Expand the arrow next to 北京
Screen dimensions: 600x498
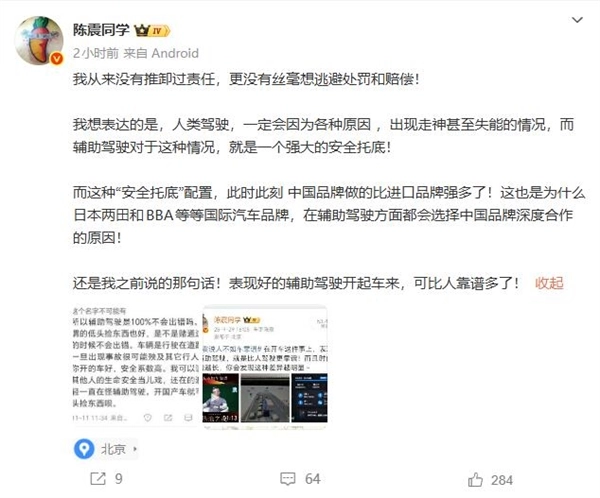[x=135, y=449]
